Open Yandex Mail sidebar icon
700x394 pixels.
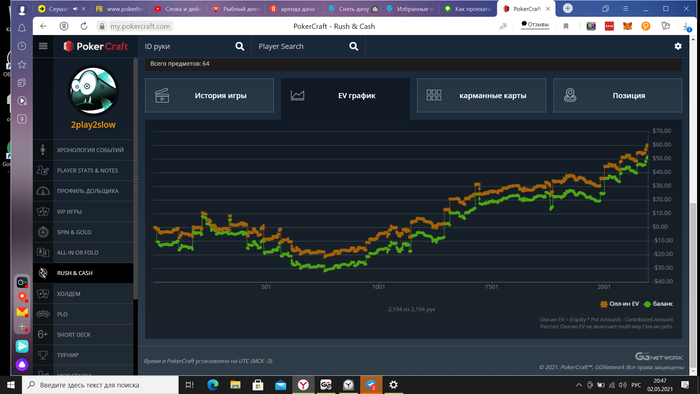[22, 312]
